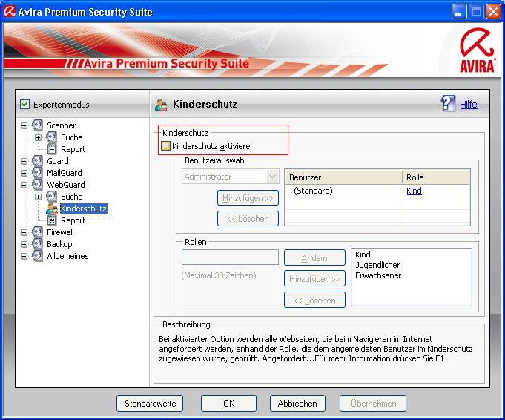Click the Report document icon under Scanner
The height and width of the screenshot is (420, 505).
(x=51, y=149)
